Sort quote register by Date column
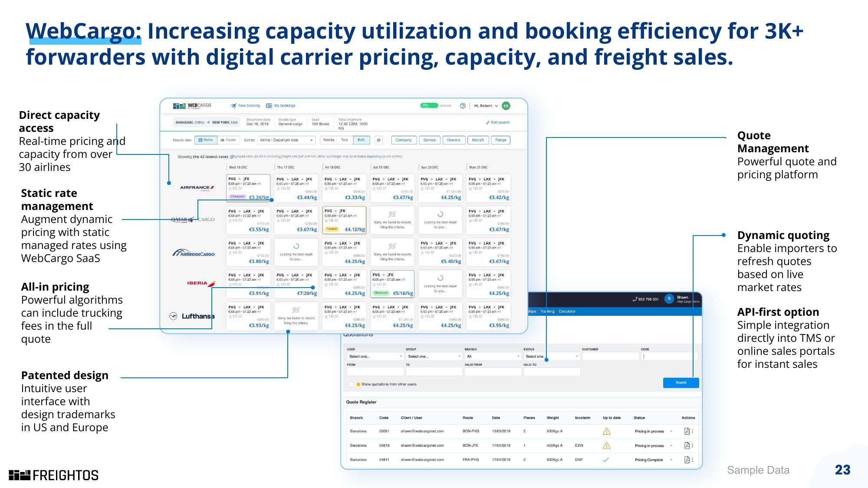 (496, 418)
